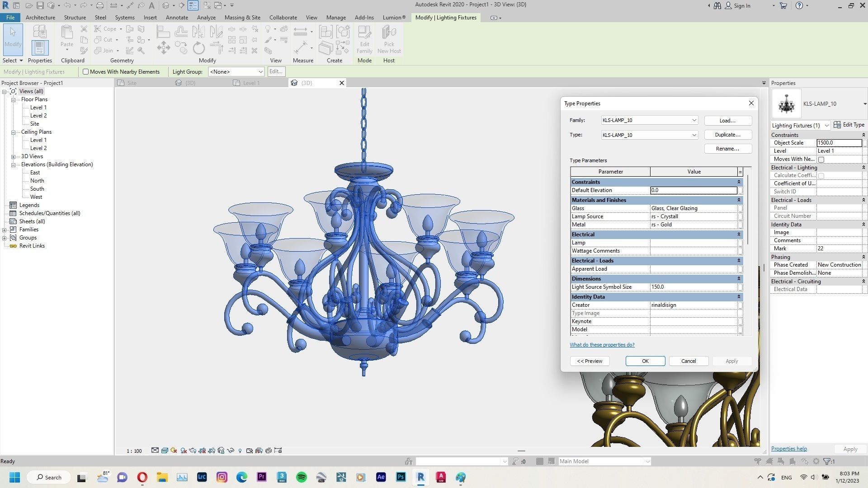Enable the Moves With Nearby Elements checkbox
The image size is (868, 488).
[85, 71]
